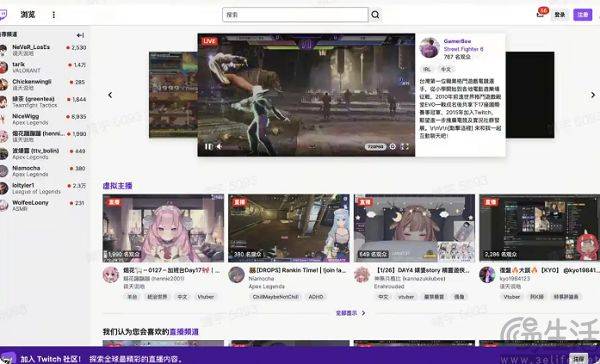Click Vtuber tag on kyo1984123 card

pos(512,297)
